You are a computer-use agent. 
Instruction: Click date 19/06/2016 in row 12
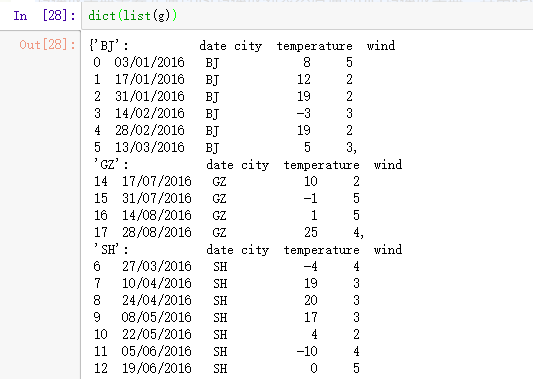[157, 368]
